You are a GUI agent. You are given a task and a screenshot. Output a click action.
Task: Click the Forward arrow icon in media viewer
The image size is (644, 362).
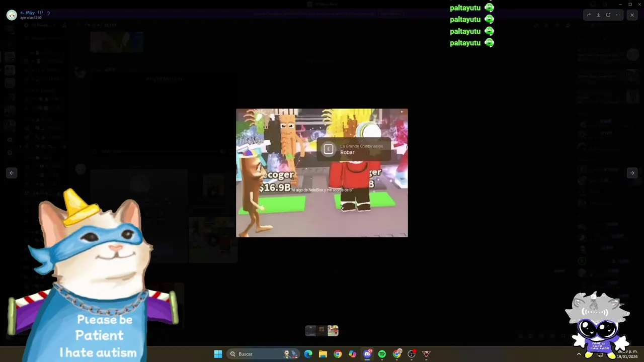click(x=589, y=15)
